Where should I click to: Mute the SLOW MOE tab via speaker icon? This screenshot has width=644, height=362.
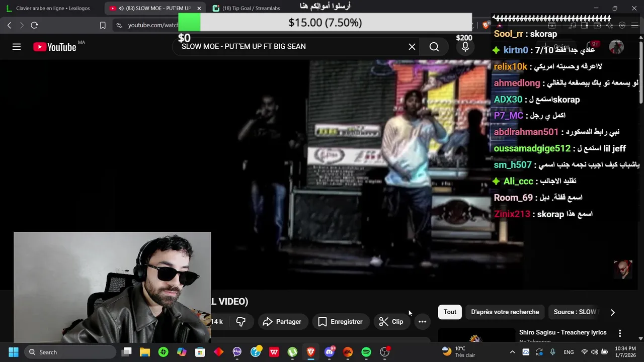click(121, 9)
